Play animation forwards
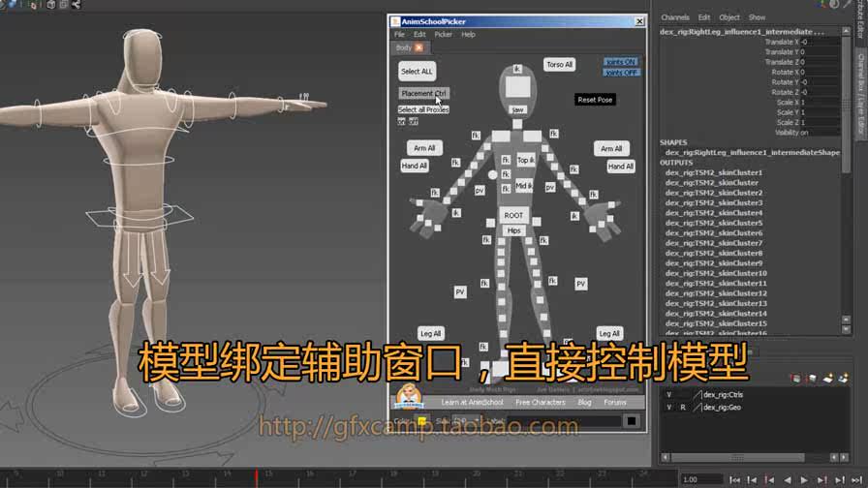 click(x=804, y=480)
